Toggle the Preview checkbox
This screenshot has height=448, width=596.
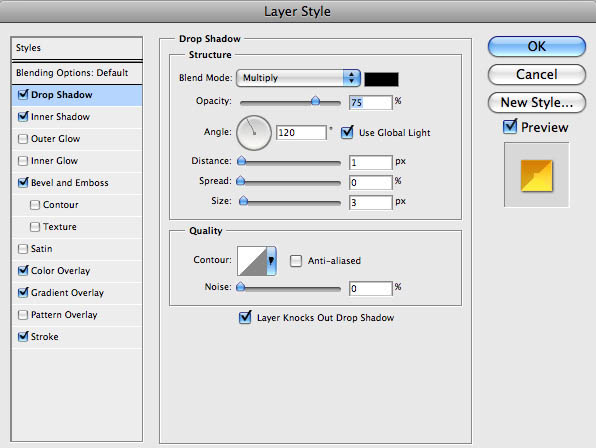510,127
